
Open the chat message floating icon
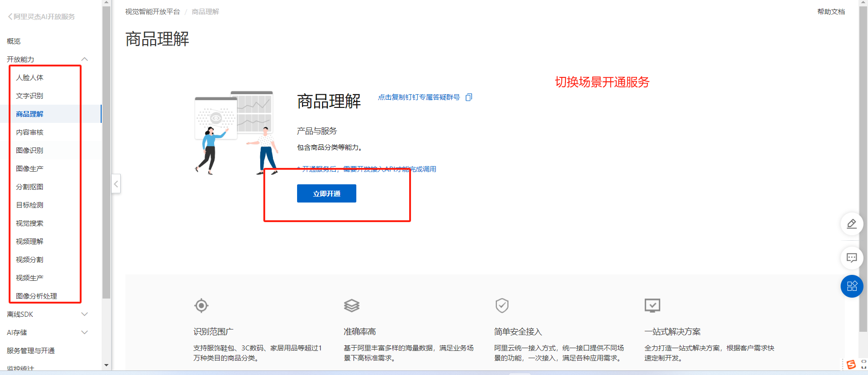pos(852,258)
